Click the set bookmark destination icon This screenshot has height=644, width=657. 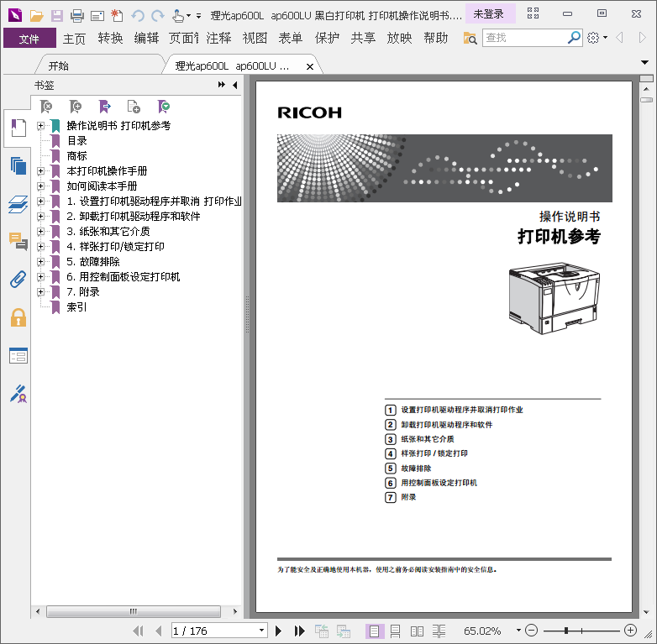pos(105,107)
